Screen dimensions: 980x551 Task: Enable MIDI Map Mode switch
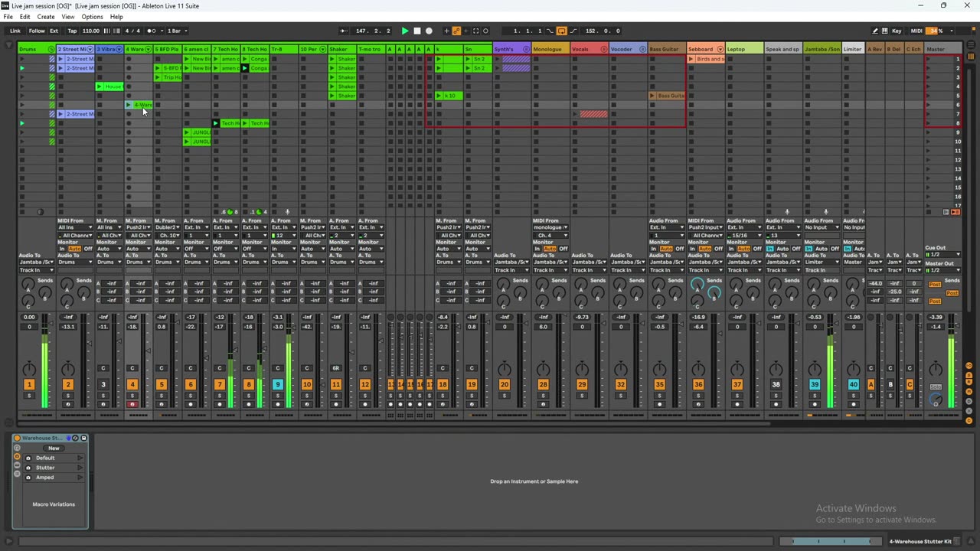click(916, 31)
